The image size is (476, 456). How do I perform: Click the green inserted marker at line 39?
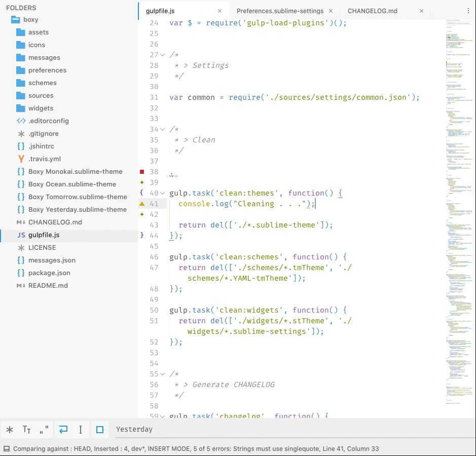[142, 182]
